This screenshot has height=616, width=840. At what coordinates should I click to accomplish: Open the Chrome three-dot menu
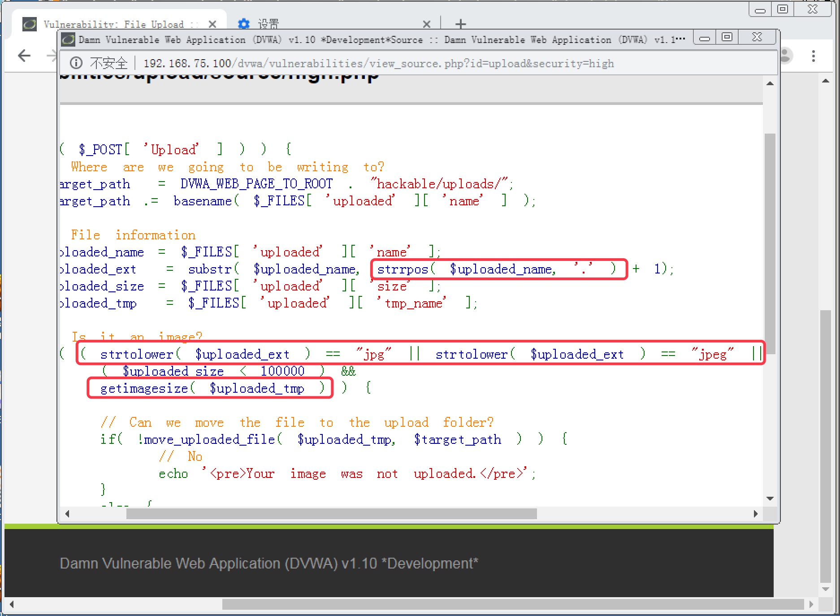point(813,56)
